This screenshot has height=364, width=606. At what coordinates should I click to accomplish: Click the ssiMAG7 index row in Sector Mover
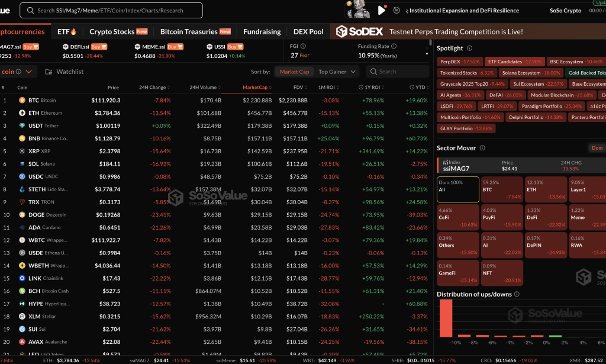[522, 165]
